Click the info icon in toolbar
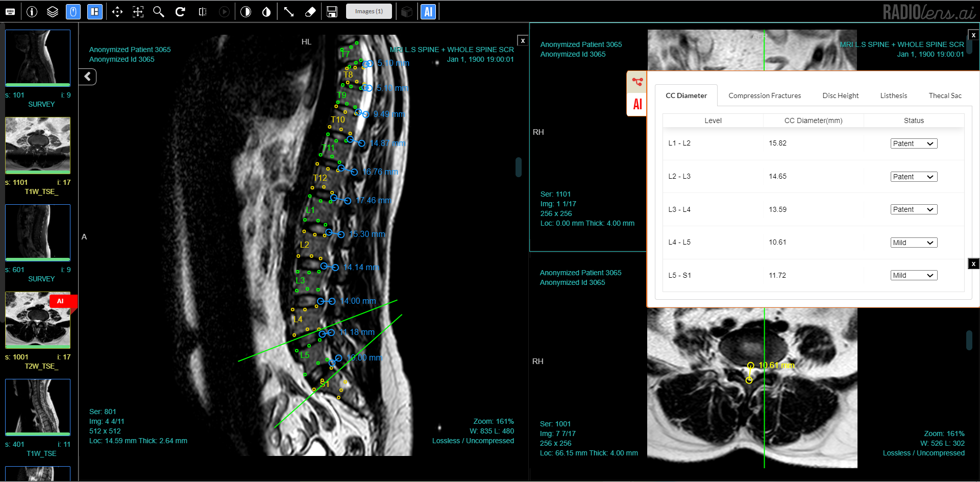The image size is (980, 482). tap(32, 12)
